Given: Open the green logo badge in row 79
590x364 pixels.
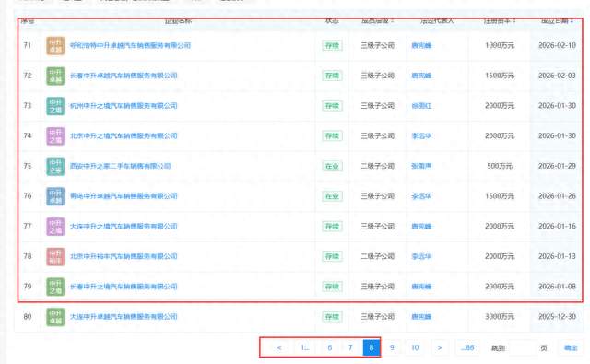Looking at the screenshot, I should pos(55,287).
